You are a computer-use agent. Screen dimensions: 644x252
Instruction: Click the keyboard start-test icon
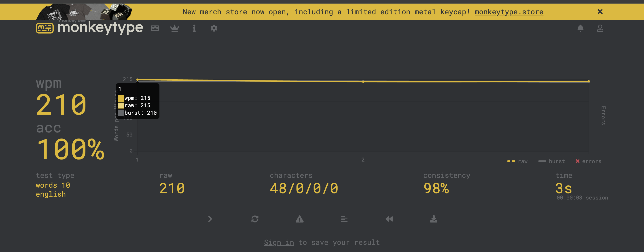(x=155, y=28)
